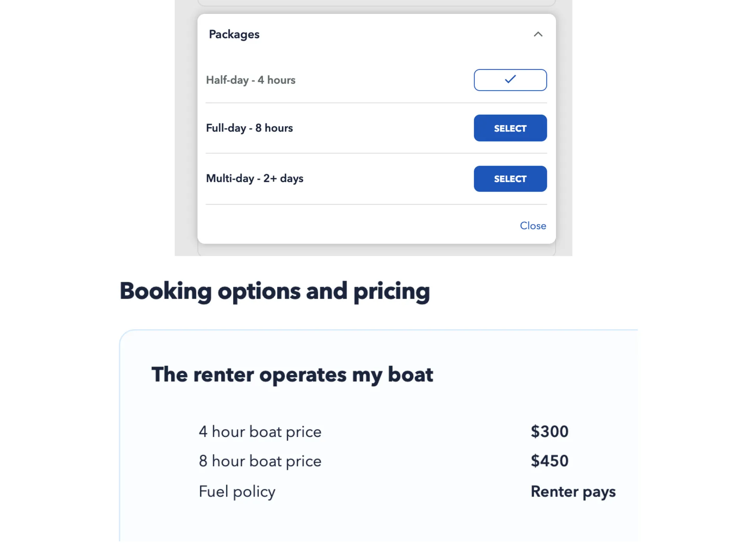Toggle the Half-day checkmark button
The width and height of the screenshot is (747, 560).
tap(510, 80)
